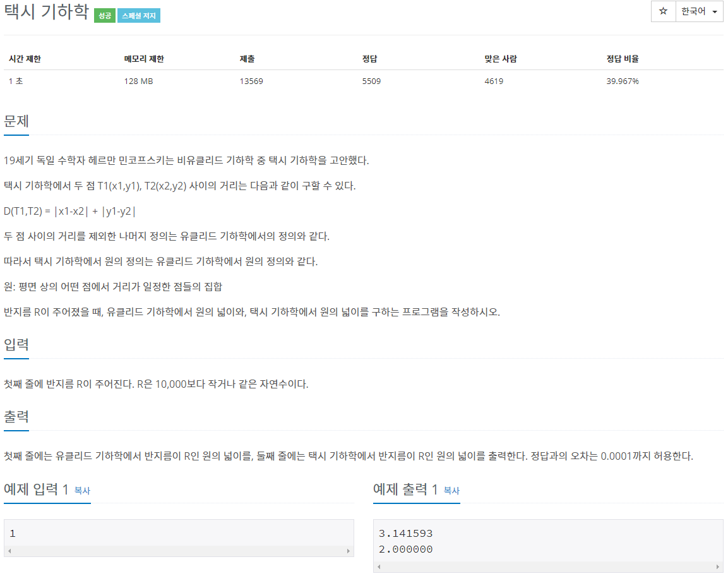Click right arrow of sample output scrollbar
The width and height of the screenshot is (728, 576).
click(x=718, y=567)
